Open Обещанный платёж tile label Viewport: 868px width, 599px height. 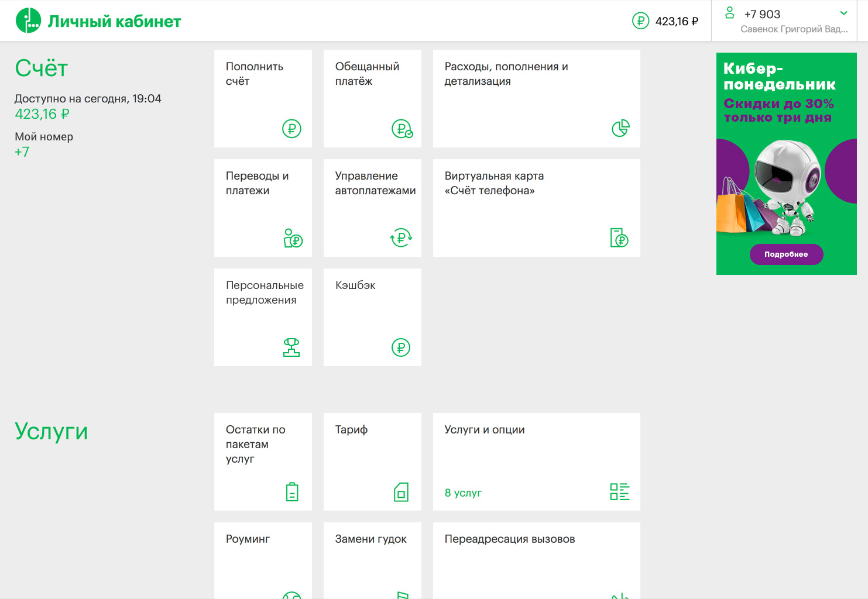pos(367,74)
